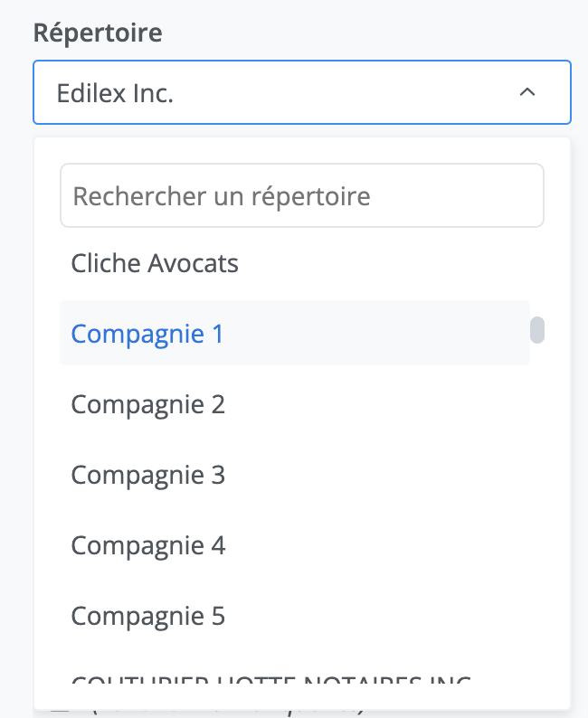Screen dimensions: 588x718
Task: Click the empty space right of Compagnie 5
Action: (380, 616)
